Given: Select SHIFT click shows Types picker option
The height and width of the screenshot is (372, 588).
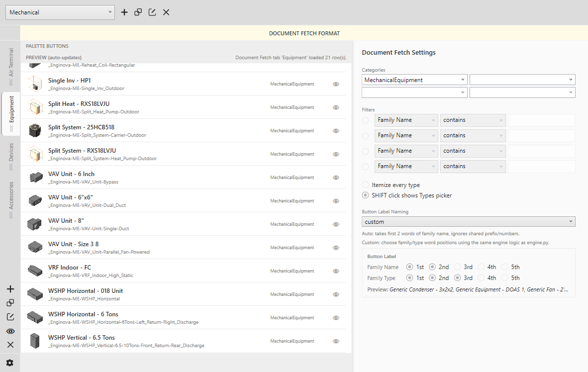Looking at the screenshot, I should coord(365,195).
